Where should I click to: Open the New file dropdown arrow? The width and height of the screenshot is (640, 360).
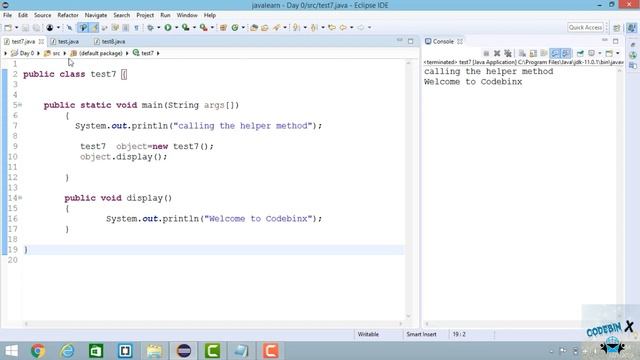(x=16, y=27)
